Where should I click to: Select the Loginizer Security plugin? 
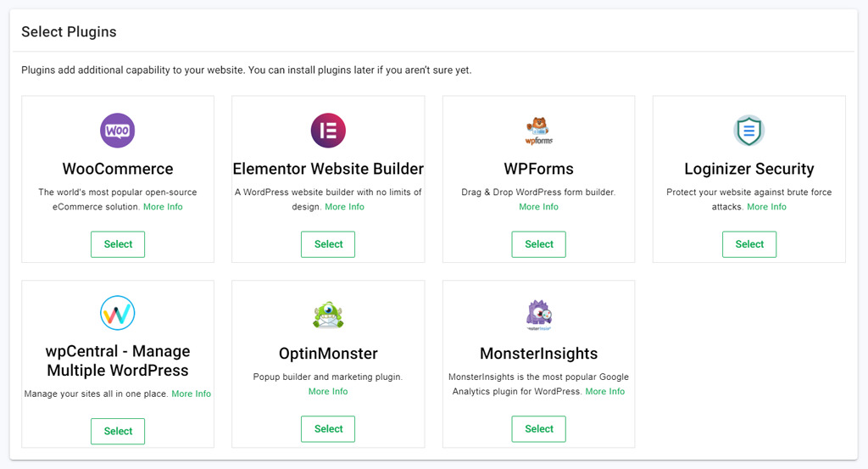749,244
